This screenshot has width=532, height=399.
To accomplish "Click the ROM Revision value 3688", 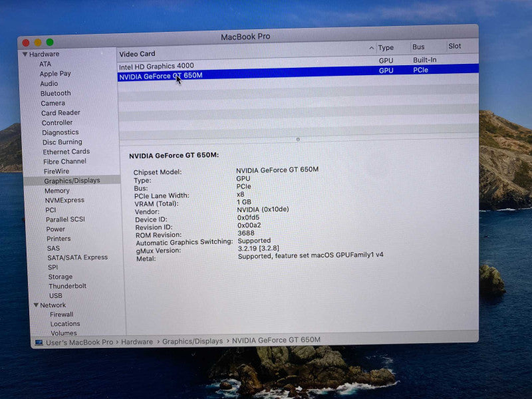I will pyautogui.click(x=245, y=233).
